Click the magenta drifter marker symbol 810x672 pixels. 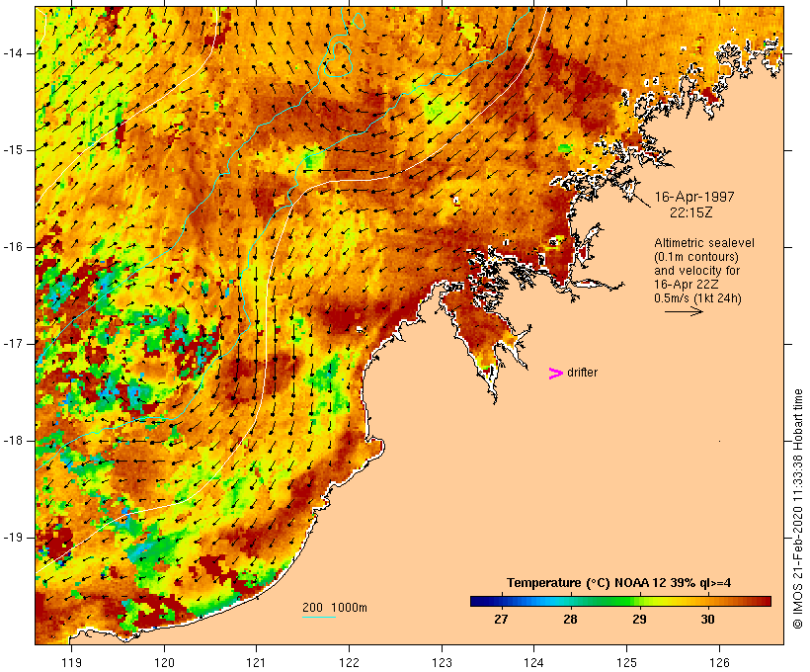[x=555, y=374]
